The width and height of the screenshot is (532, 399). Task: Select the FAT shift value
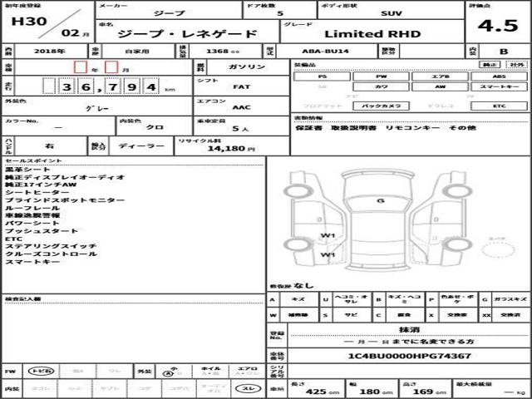click(x=241, y=86)
